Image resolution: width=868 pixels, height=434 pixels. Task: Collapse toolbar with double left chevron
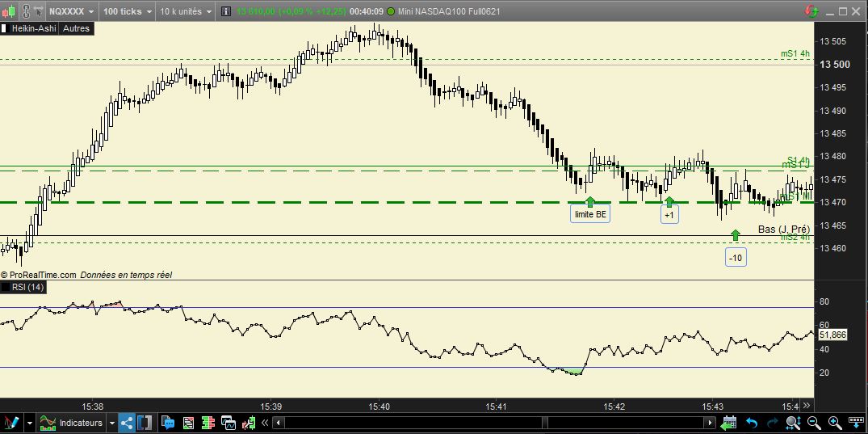(265, 423)
